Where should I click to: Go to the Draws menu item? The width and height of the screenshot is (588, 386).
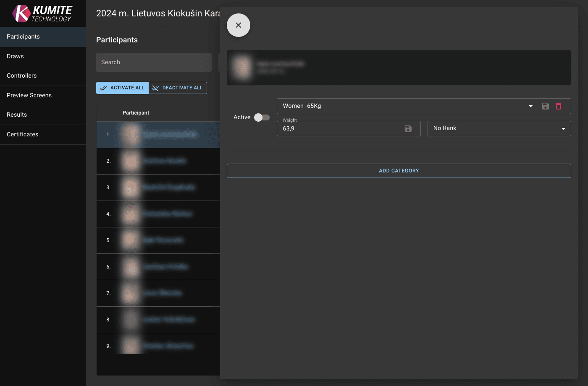[15, 56]
